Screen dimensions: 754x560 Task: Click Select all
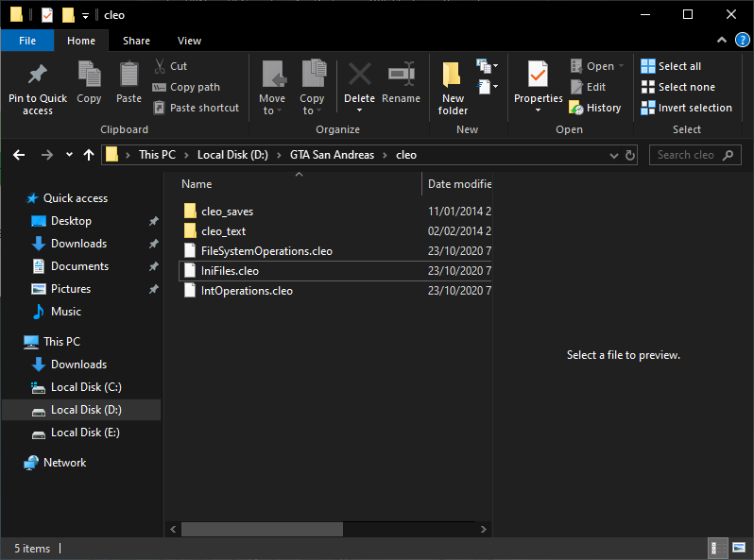pyautogui.click(x=671, y=66)
